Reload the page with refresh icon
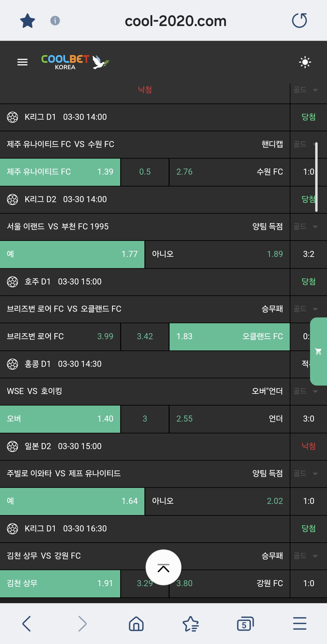 (x=299, y=21)
